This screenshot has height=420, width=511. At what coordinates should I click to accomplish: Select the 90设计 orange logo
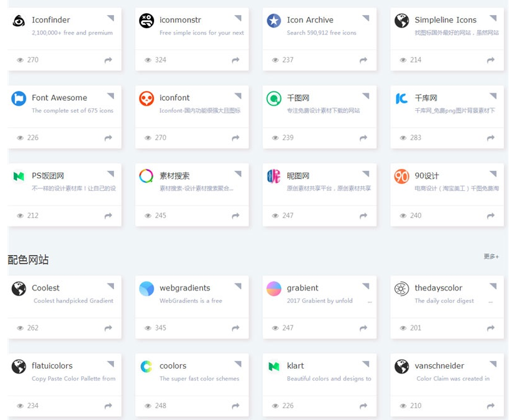401,175
